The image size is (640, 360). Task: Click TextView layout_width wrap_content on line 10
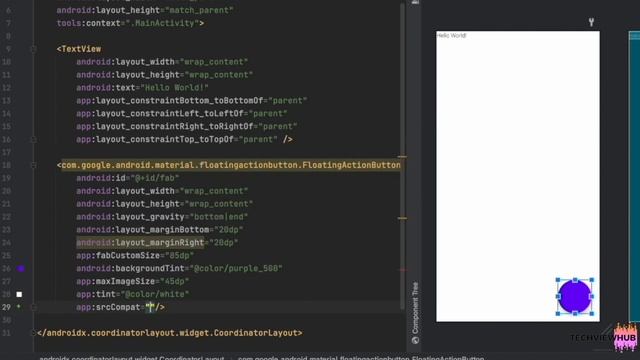click(x=162, y=62)
